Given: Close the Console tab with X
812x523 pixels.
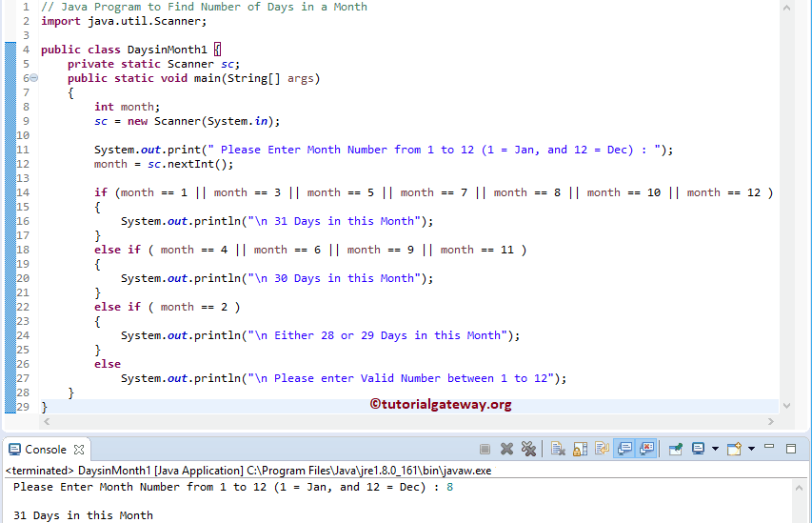Looking at the screenshot, I should click(x=79, y=450).
